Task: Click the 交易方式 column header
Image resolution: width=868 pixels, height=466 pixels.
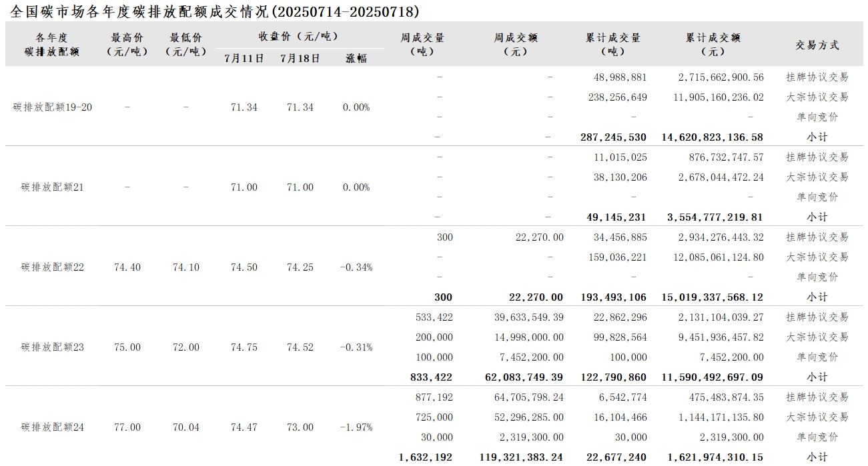Action: (817, 45)
